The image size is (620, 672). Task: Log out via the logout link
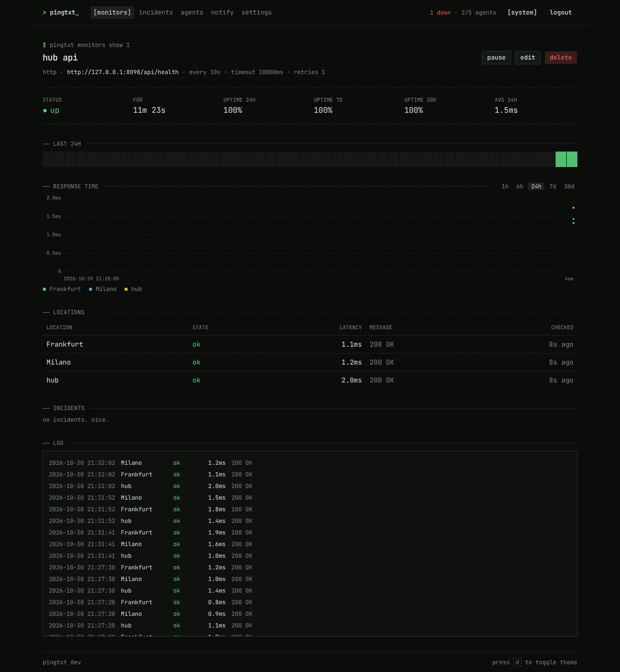tap(561, 13)
